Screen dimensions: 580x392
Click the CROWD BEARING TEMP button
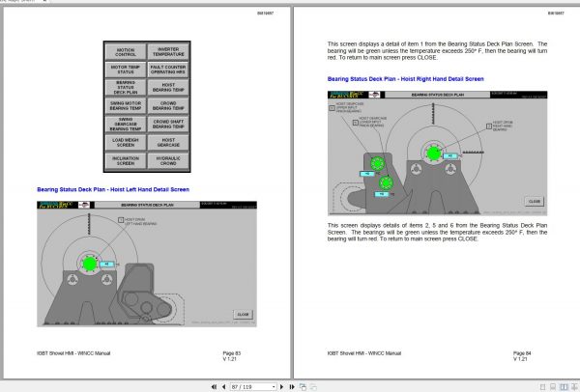[x=168, y=105]
